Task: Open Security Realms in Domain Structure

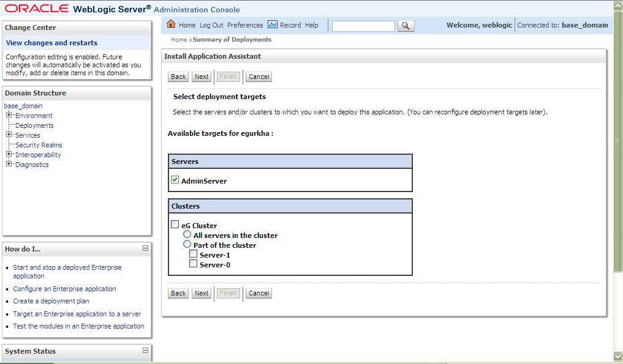Action: (x=39, y=145)
